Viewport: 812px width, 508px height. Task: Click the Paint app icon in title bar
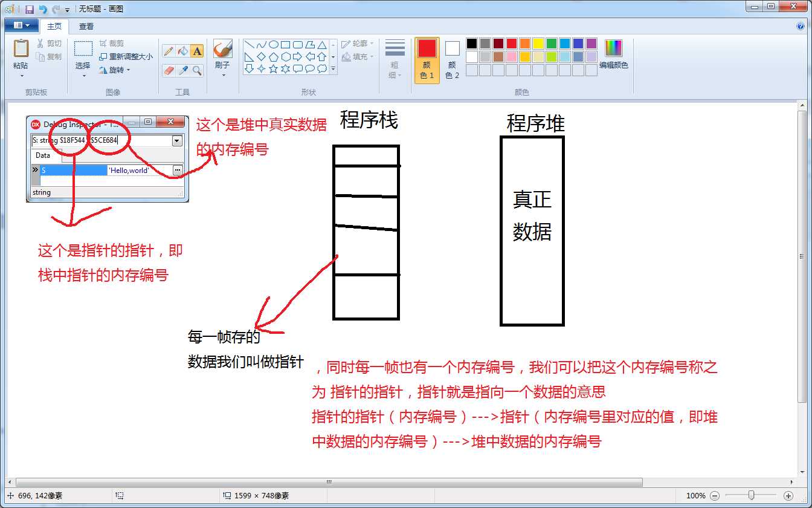coord(10,9)
